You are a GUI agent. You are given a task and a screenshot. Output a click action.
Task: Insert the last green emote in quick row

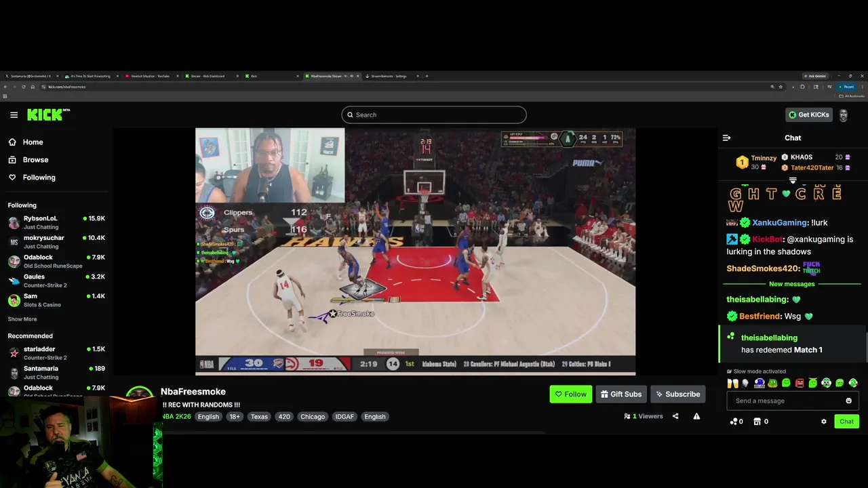[853, 383]
